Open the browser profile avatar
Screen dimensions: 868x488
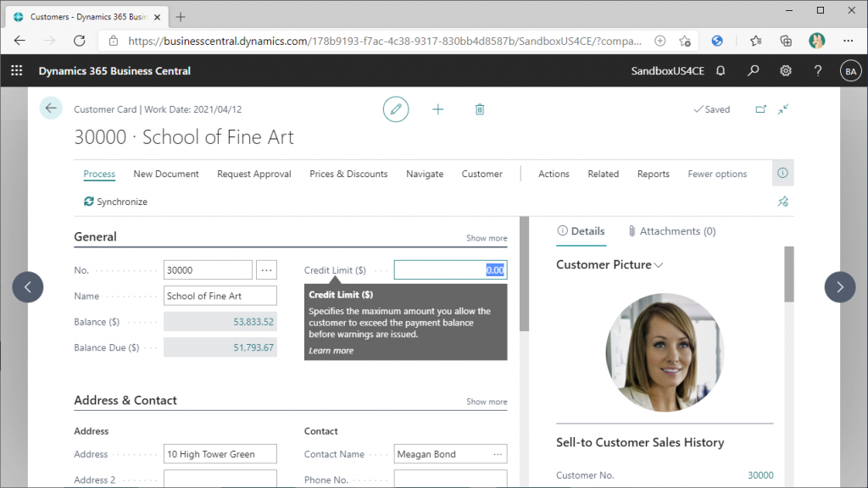click(816, 41)
